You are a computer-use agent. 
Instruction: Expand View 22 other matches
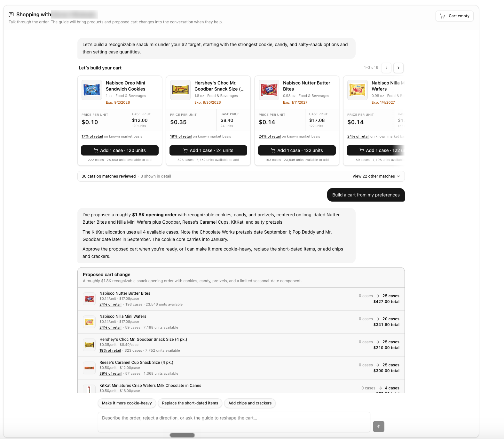376,176
